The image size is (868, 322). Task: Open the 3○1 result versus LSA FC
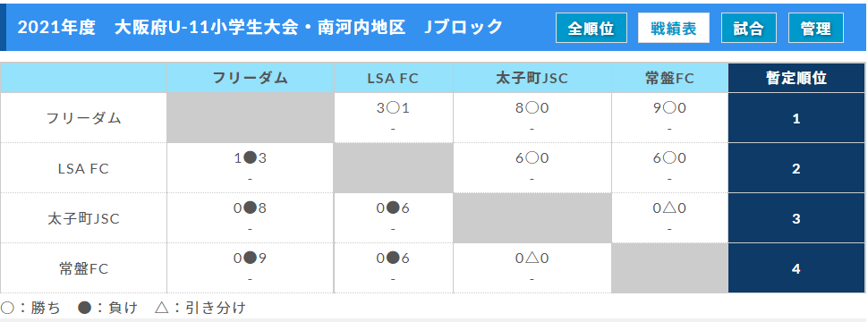click(393, 108)
